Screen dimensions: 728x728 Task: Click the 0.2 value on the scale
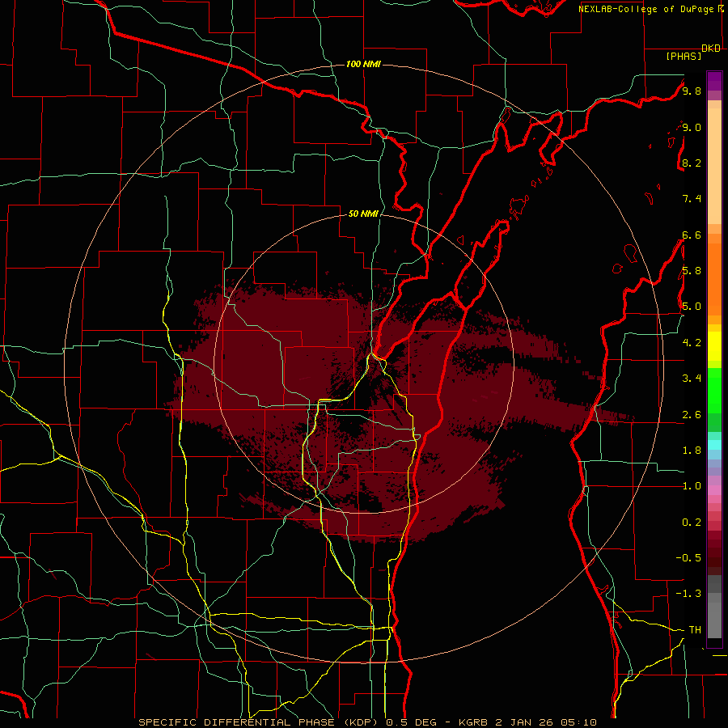point(692,523)
